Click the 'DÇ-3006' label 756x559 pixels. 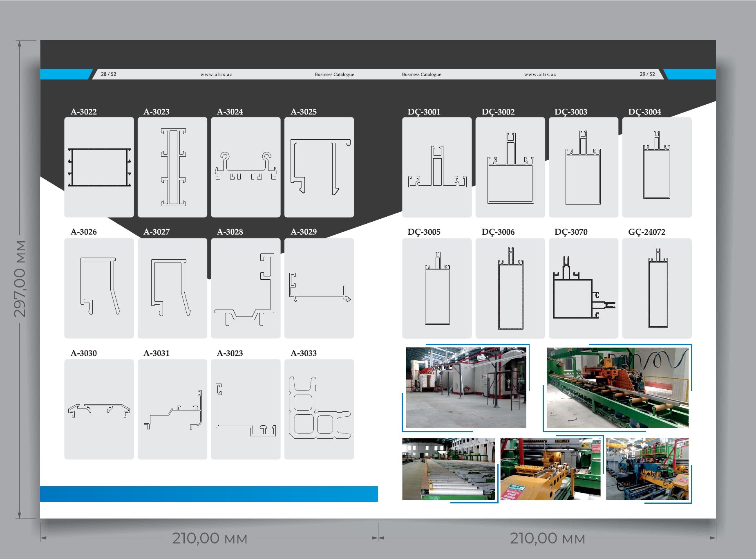[x=498, y=232]
